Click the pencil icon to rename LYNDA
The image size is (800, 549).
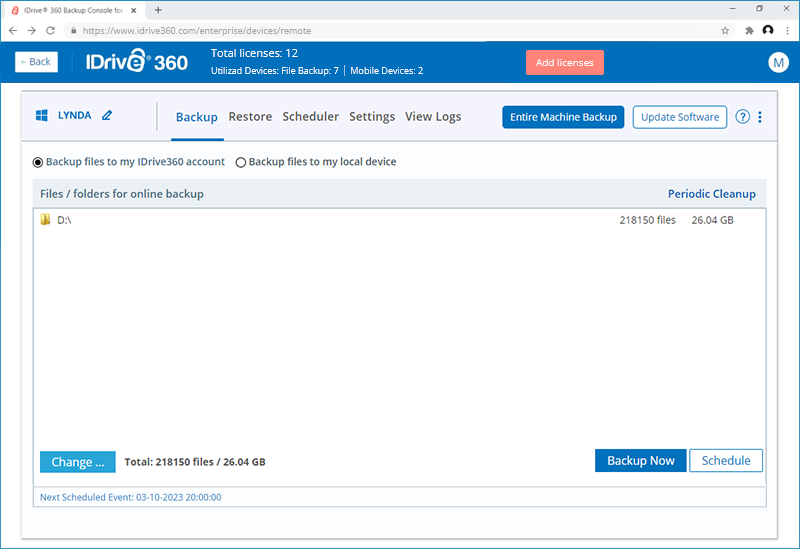107,115
